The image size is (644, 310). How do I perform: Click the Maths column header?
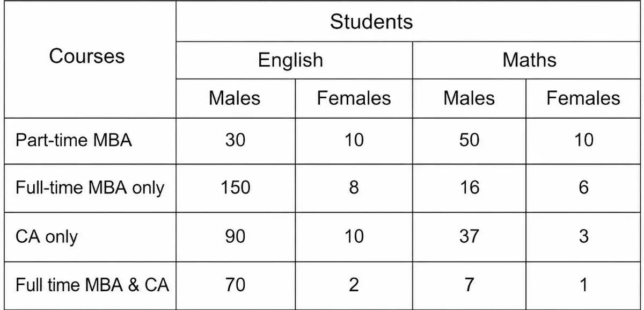528,60
